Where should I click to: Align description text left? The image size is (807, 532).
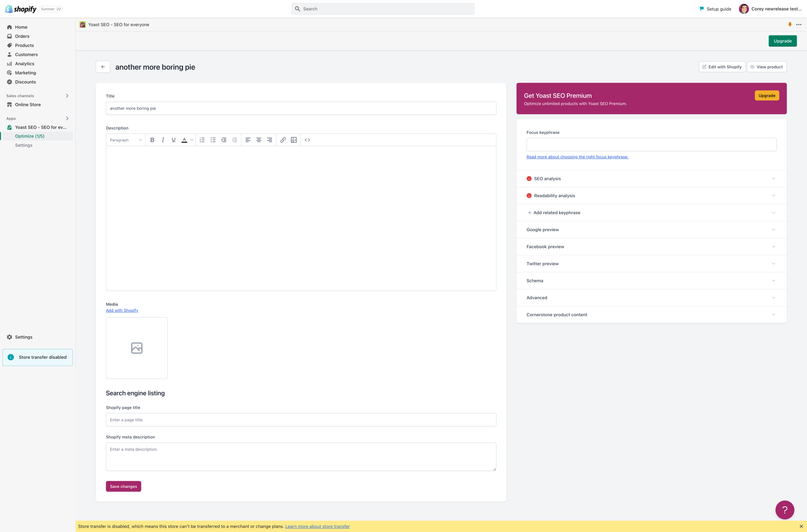[x=248, y=140]
